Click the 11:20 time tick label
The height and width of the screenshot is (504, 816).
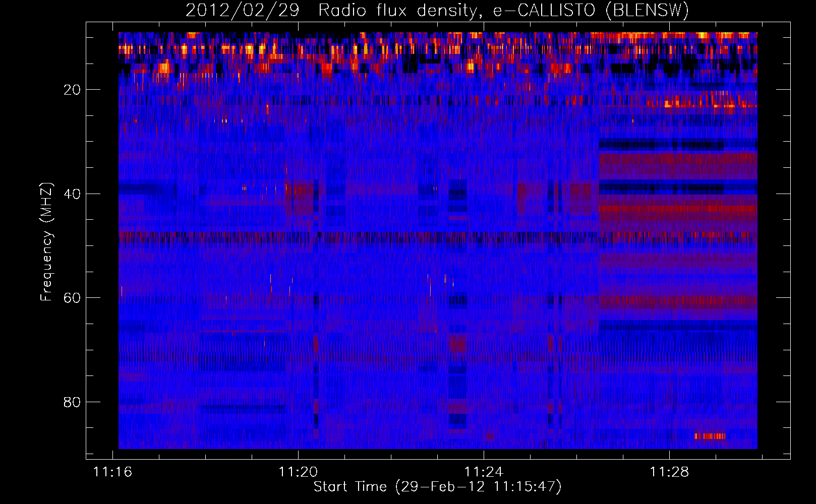tap(298, 472)
